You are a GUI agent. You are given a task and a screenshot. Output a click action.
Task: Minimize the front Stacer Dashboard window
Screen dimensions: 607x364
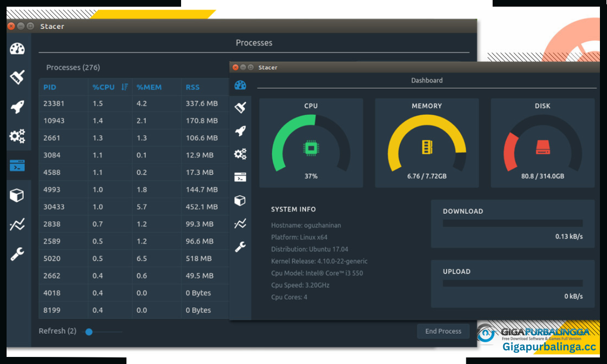tap(243, 67)
